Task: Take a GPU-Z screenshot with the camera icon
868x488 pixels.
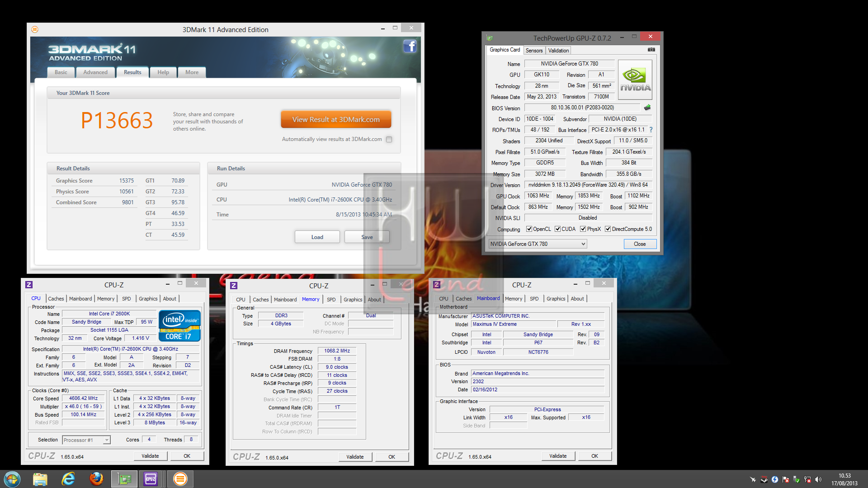Action: point(651,50)
